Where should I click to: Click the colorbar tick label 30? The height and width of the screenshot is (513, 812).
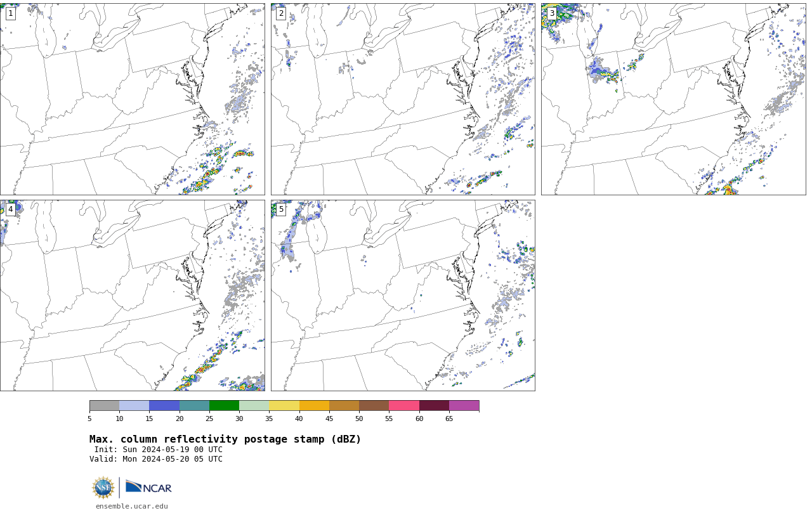coord(239,419)
